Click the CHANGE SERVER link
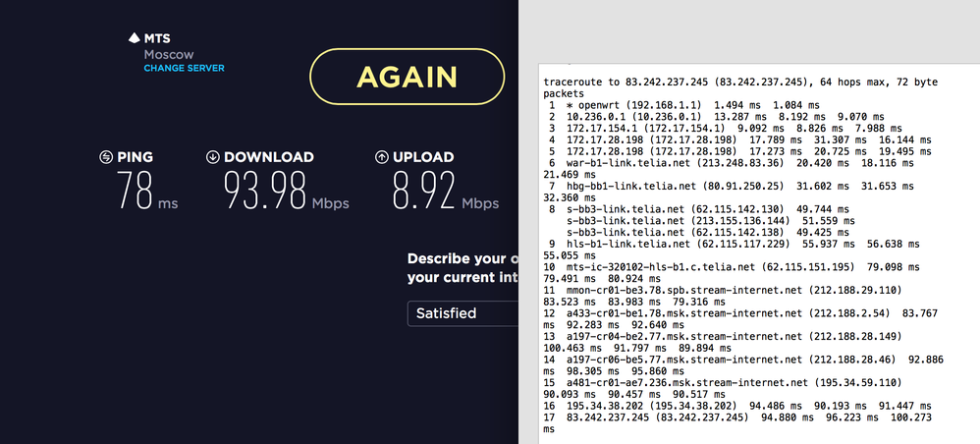The height and width of the screenshot is (444, 980). pos(184,68)
